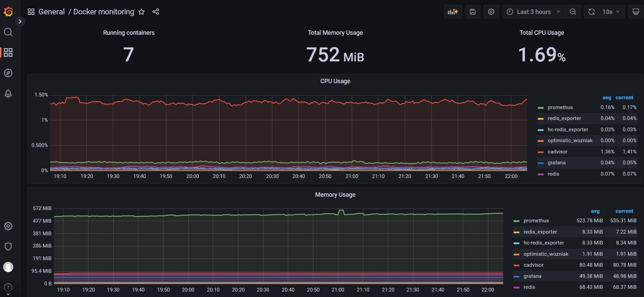This screenshot has height=297, width=644.
Task: Open the Help question mark icon
Action: pyautogui.click(x=8, y=287)
